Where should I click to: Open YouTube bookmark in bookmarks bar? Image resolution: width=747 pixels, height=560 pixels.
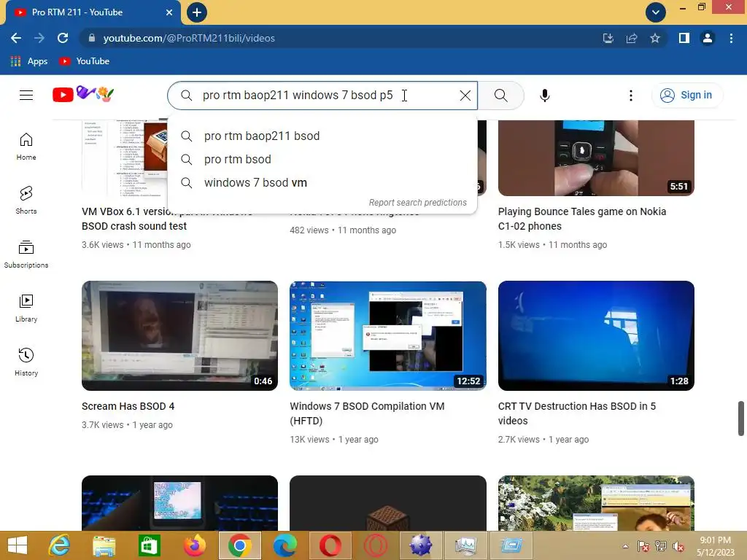[x=85, y=61]
